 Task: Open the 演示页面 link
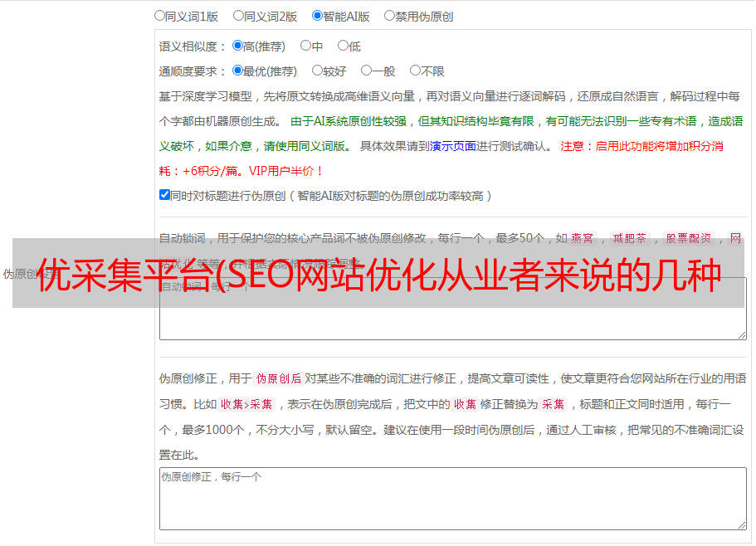point(452,146)
